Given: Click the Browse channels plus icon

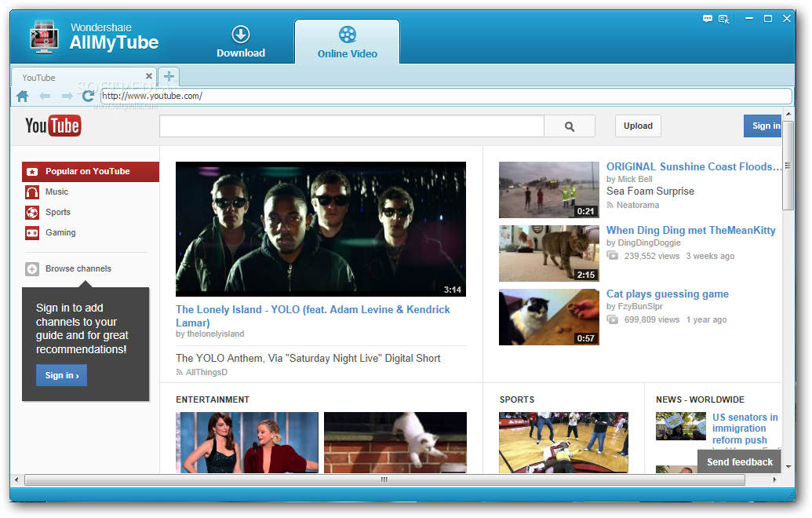Looking at the screenshot, I should coord(32,269).
